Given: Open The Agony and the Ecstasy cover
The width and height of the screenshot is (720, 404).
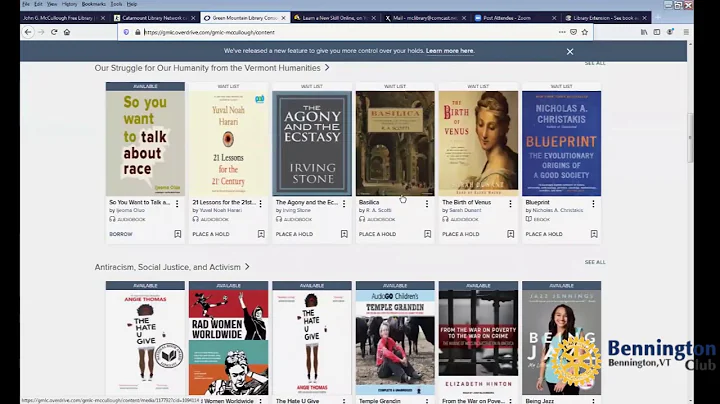Looking at the screenshot, I should 312,143.
